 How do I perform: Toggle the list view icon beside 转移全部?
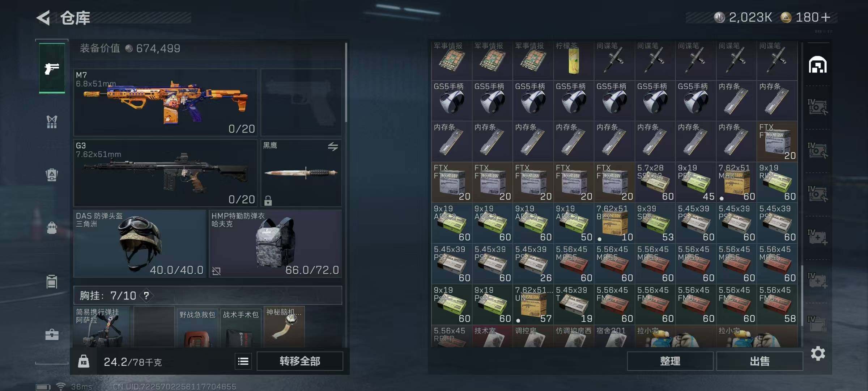pos(243,361)
